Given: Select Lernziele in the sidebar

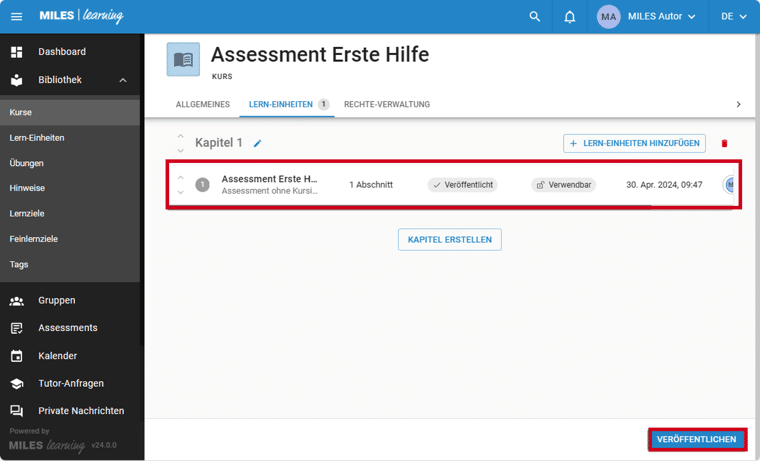Looking at the screenshot, I should coord(27,214).
